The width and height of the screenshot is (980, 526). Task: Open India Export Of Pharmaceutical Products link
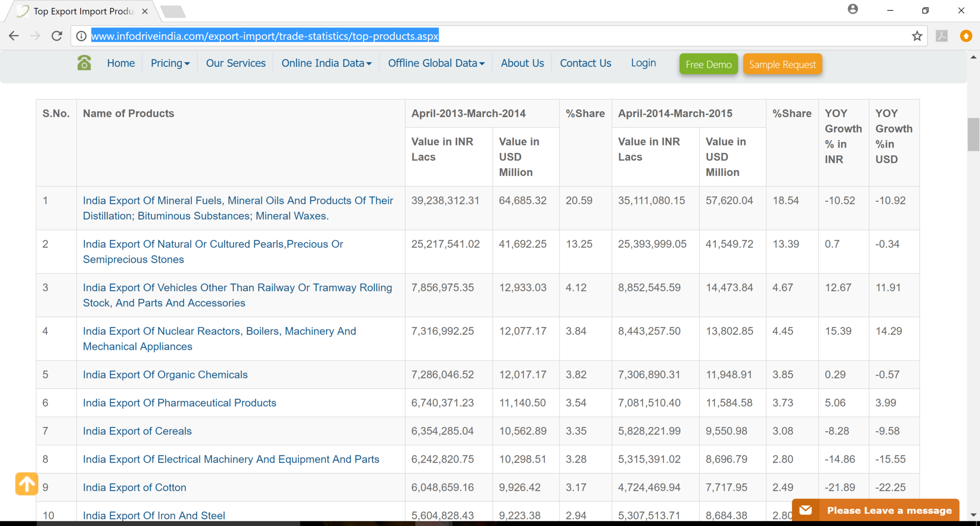point(179,402)
